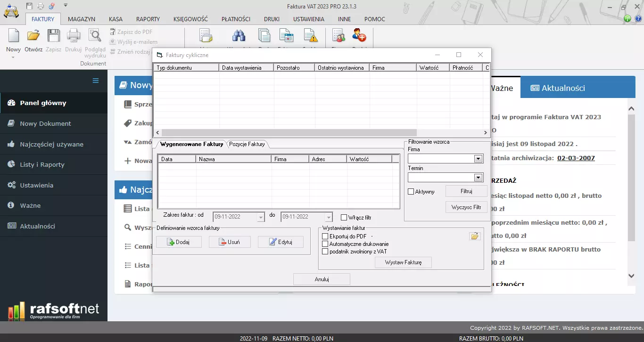644x342 pixels.
Task: Select the Nowy document icon in the ribbon
Action: point(13,35)
